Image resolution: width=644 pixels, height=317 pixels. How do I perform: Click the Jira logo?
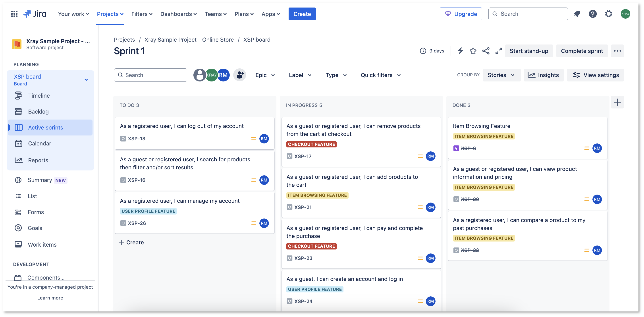[x=35, y=14]
